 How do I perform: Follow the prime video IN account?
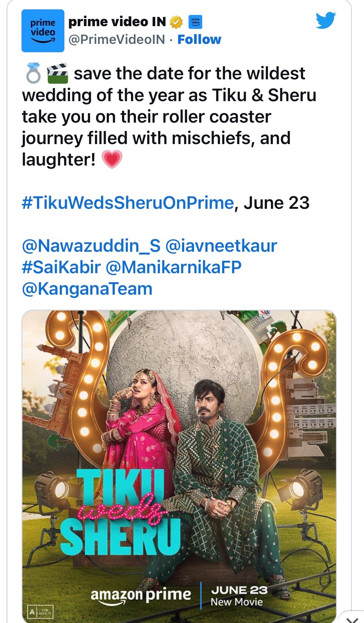(199, 40)
